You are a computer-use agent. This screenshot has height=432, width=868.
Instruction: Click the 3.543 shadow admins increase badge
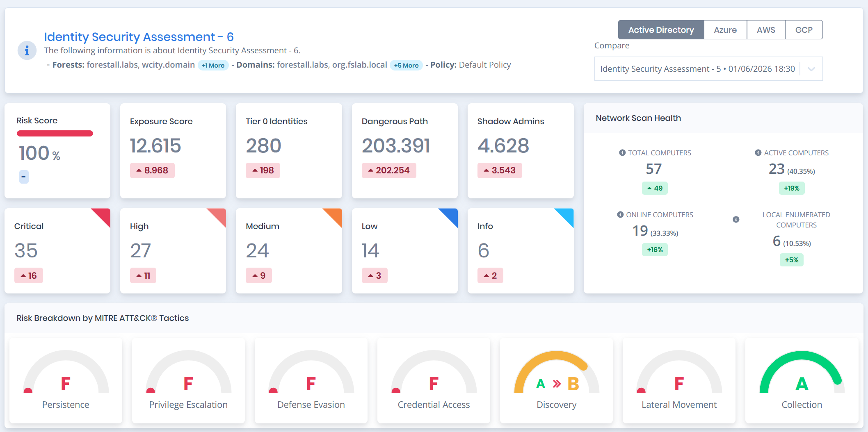tap(500, 171)
